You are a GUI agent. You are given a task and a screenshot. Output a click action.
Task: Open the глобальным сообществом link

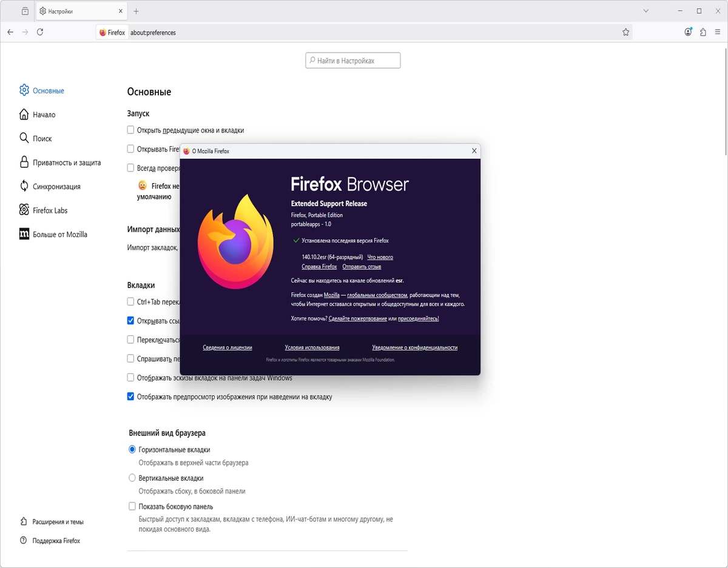377,295
